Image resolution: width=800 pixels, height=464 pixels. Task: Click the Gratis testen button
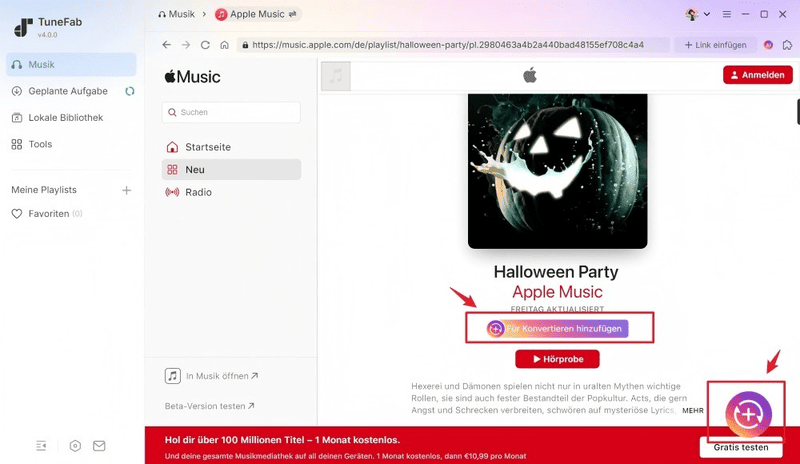pos(741,448)
